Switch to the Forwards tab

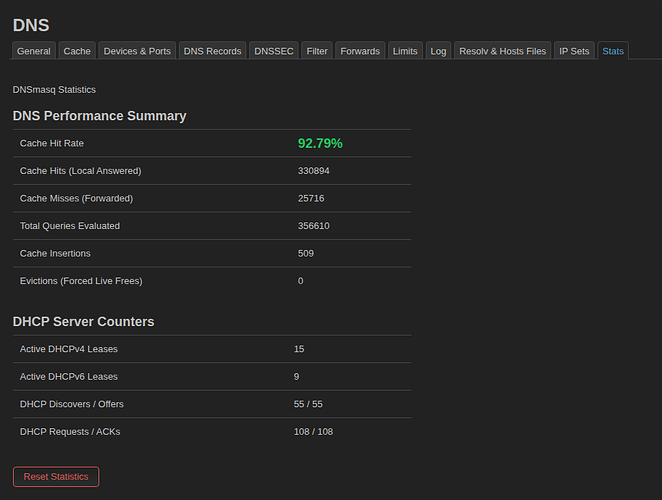(x=360, y=51)
